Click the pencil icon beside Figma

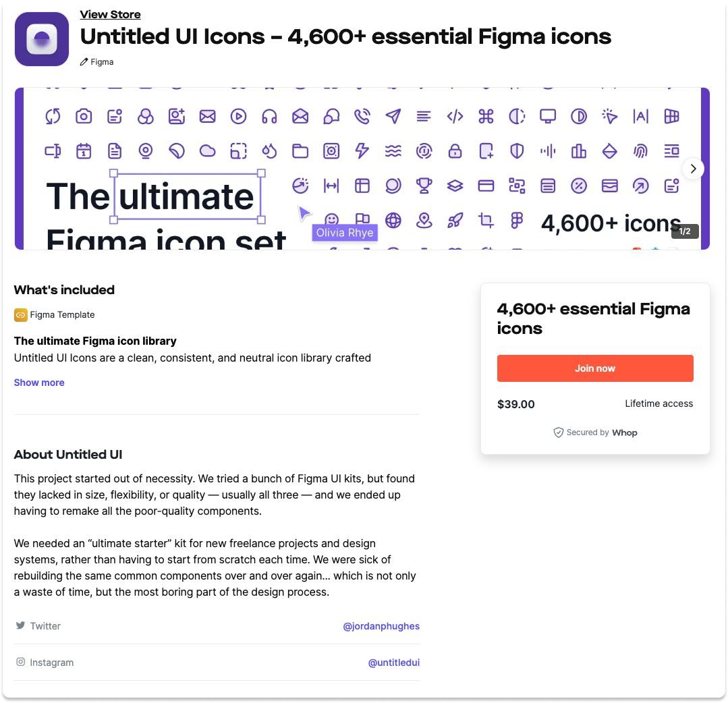[84, 62]
